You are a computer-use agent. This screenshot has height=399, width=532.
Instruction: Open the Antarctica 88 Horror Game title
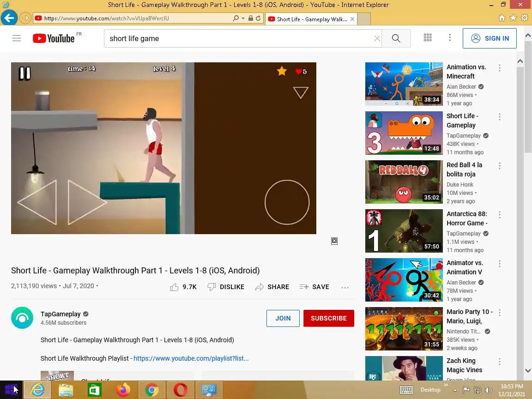(x=467, y=218)
